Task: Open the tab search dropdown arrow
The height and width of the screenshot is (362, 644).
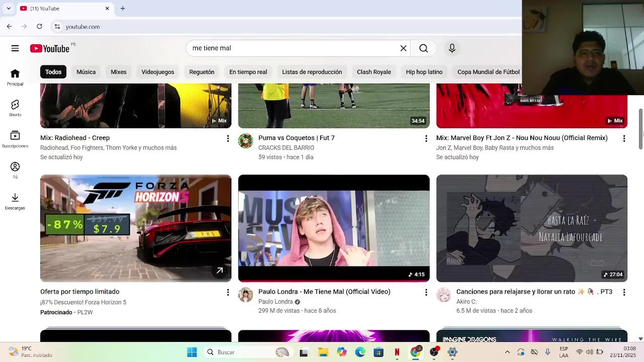Action: click(x=8, y=9)
